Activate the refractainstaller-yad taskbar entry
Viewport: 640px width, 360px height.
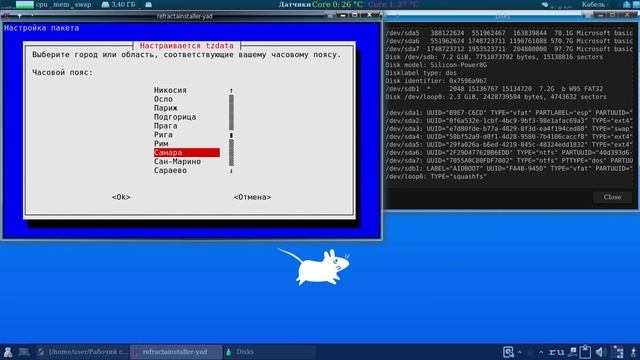point(176,352)
